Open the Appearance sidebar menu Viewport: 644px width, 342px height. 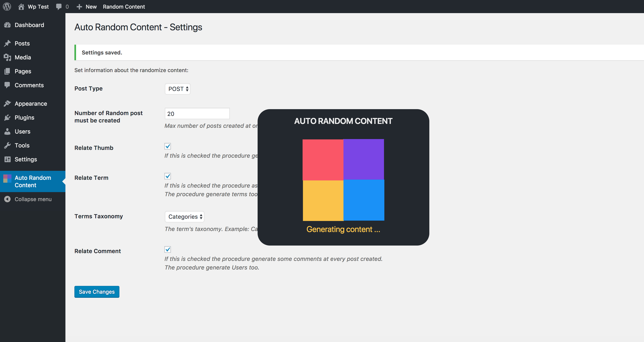point(30,104)
